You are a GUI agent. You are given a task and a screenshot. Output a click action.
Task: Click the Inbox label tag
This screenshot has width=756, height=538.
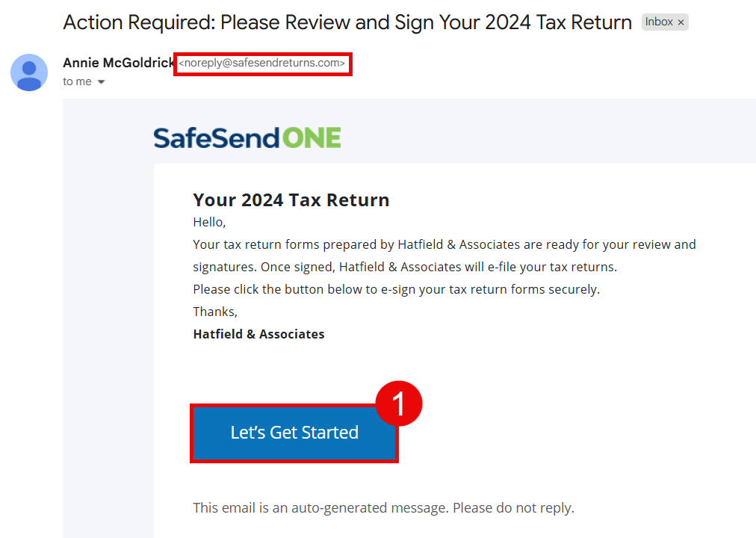point(659,22)
